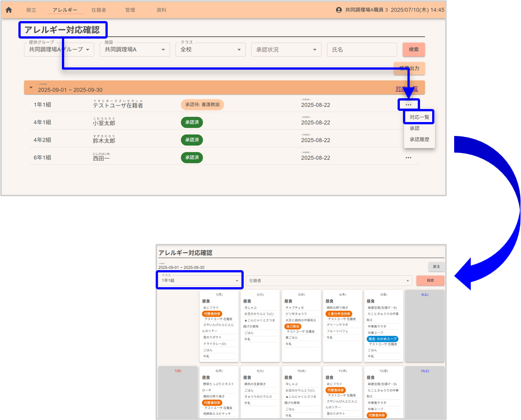Choose 承認 in the context menu

415,128
